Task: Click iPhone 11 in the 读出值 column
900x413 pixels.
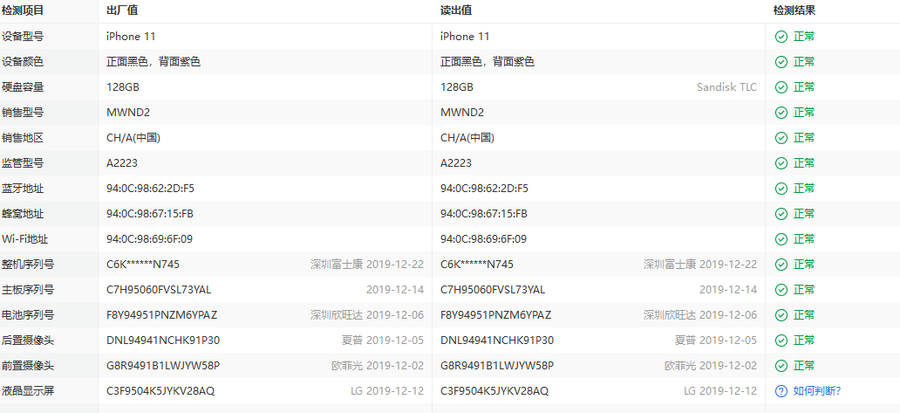Action: coord(465,37)
